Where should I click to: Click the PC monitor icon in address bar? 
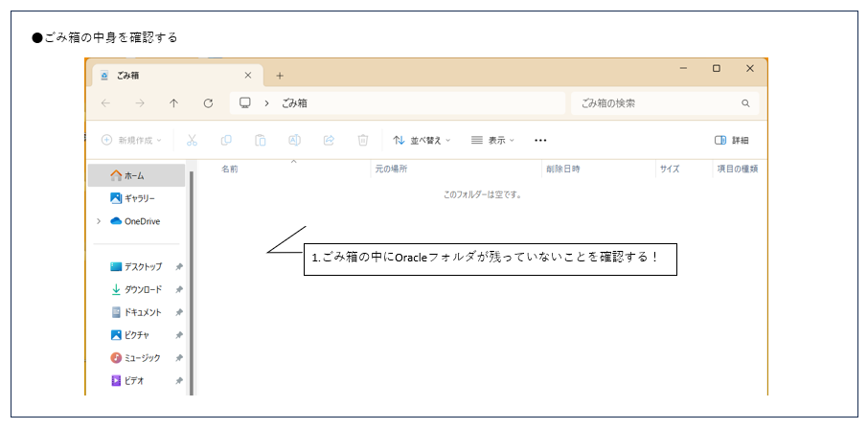pos(244,103)
